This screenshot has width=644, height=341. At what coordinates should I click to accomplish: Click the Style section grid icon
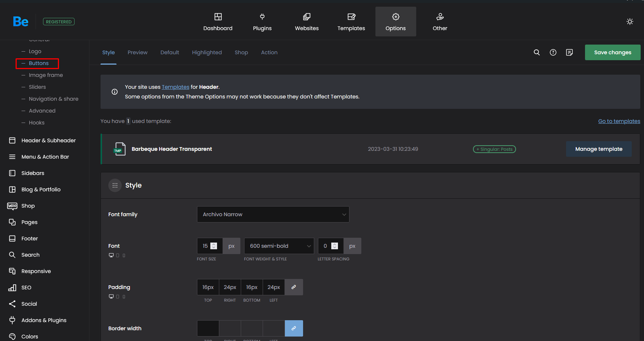click(115, 185)
